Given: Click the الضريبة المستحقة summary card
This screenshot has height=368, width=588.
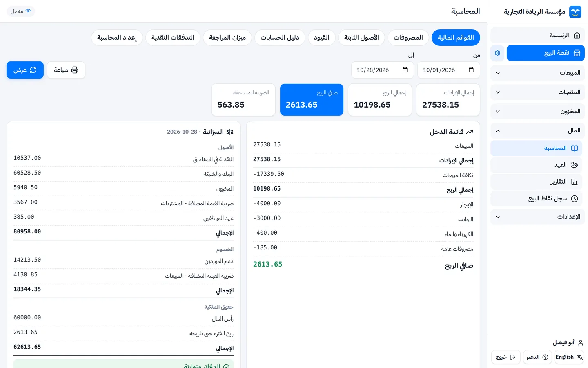Looking at the screenshot, I should coord(243,100).
